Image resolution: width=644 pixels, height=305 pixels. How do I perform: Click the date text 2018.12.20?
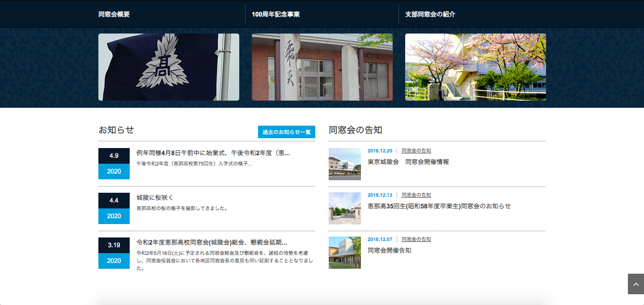(x=380, y=151)
